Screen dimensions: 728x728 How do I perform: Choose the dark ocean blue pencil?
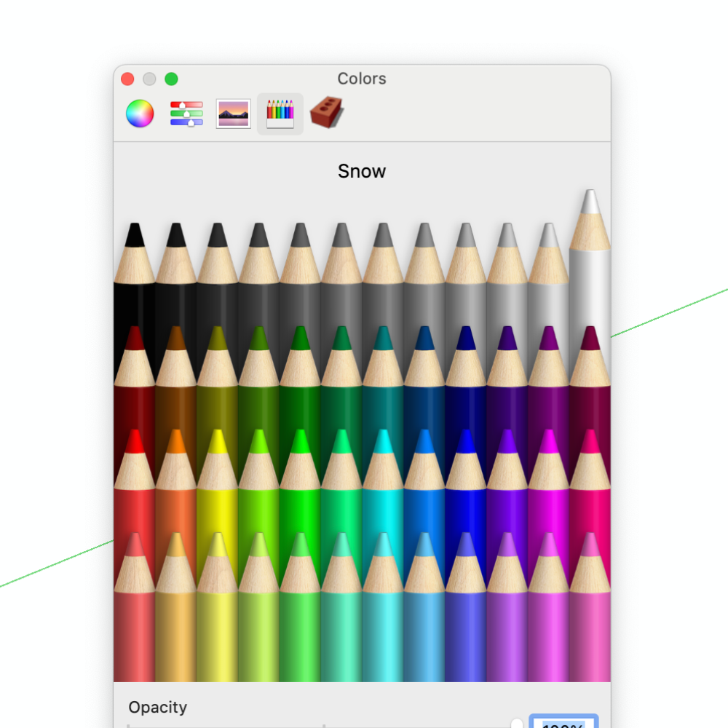[424, 377]
